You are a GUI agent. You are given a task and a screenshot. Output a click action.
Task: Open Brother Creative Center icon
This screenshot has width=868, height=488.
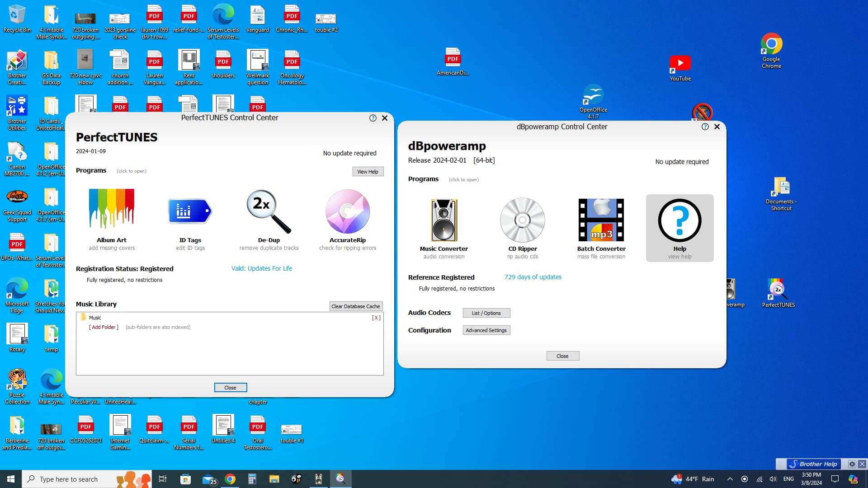[17, 67]
